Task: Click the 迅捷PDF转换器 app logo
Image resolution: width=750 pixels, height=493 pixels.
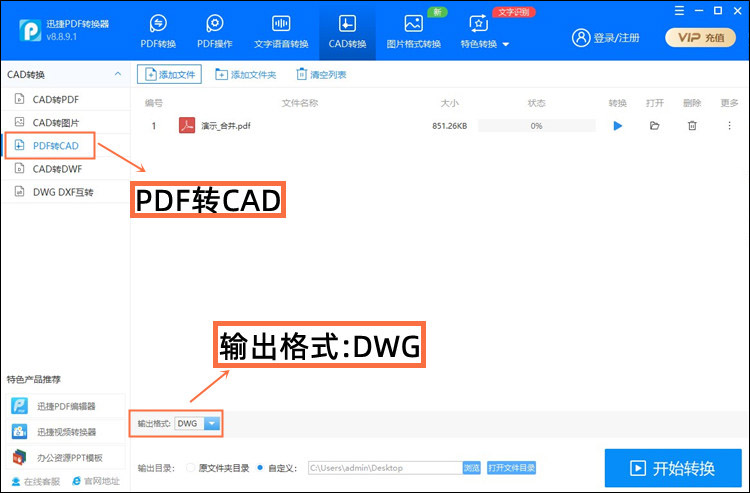Action: click(x=30, y=30)
